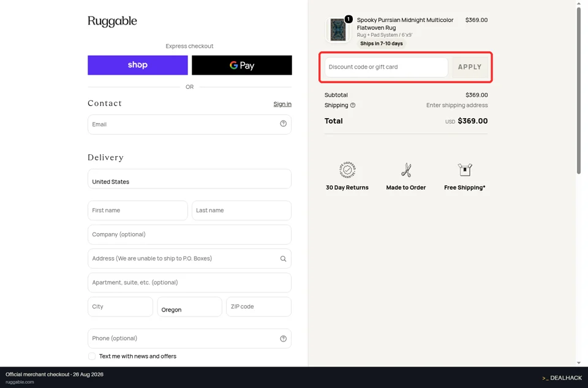Click the DEALHACK logo in footer
This screenshot has height=388, width=588.
pyautogui.click(x=562, y=378)
